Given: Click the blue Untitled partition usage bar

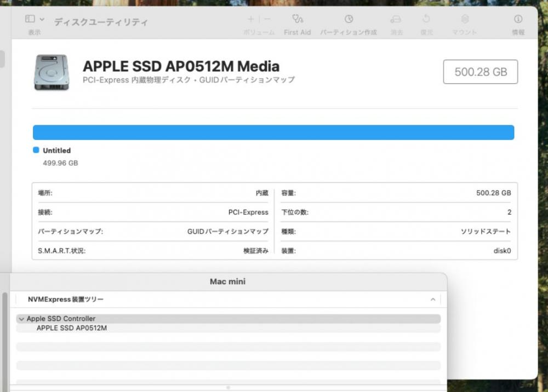Looking at the screenshot, I should tap(273, 132).
